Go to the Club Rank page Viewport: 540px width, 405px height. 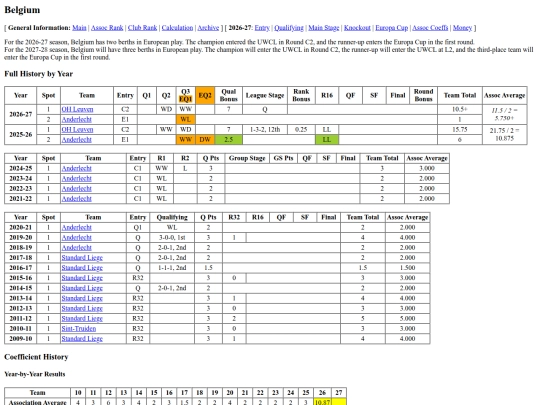142,28
